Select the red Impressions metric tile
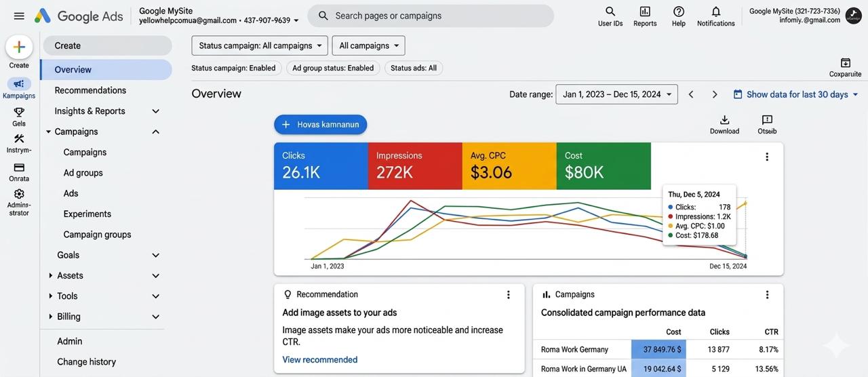The height and width of the screenshot is (377, 868). point(415,166)
